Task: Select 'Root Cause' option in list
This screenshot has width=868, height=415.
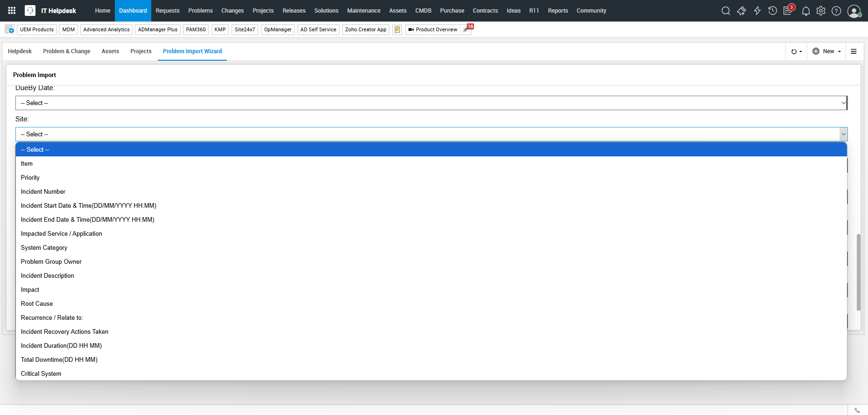Action: [x=37, y=304]
